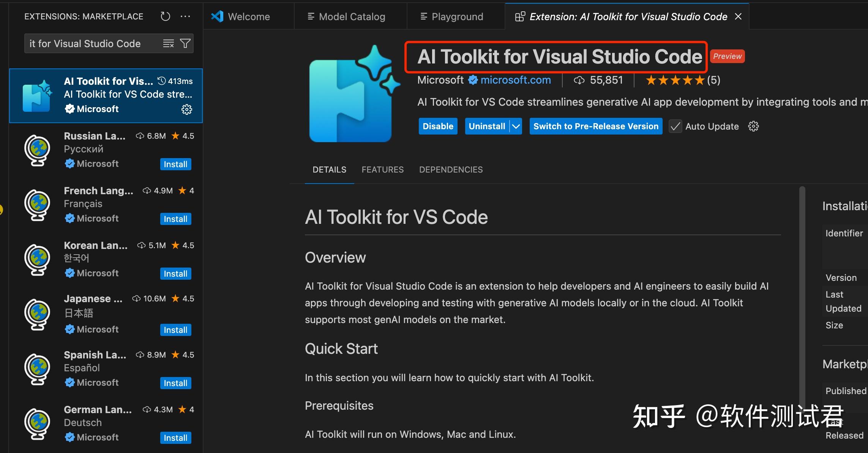The width and height of the screenshot is (868, 453).
Task: Switch to the Model Catalog tab
Action: point(346,16)
